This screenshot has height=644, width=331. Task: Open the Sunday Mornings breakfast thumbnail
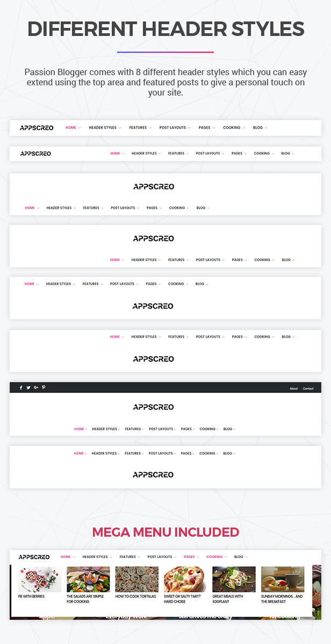point(283,579)
